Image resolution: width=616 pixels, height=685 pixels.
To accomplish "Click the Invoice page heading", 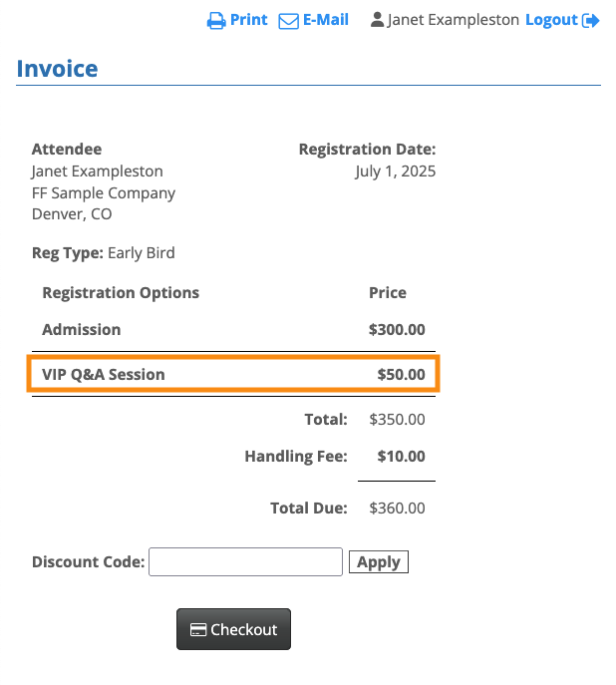I will [57, 70].
